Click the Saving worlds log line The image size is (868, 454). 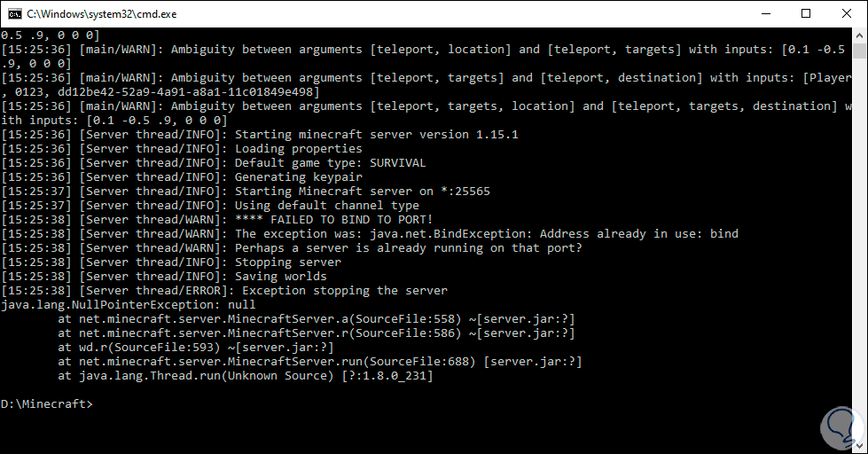(280, 277)
